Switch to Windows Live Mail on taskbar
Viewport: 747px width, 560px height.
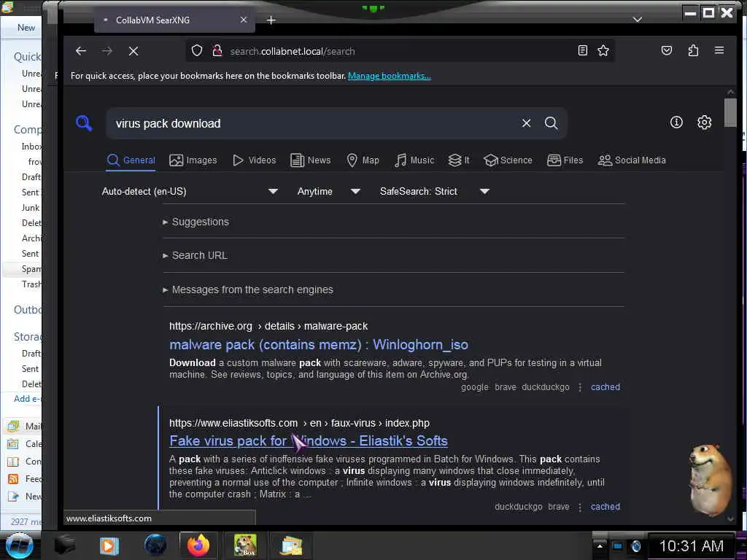(290, 545)
